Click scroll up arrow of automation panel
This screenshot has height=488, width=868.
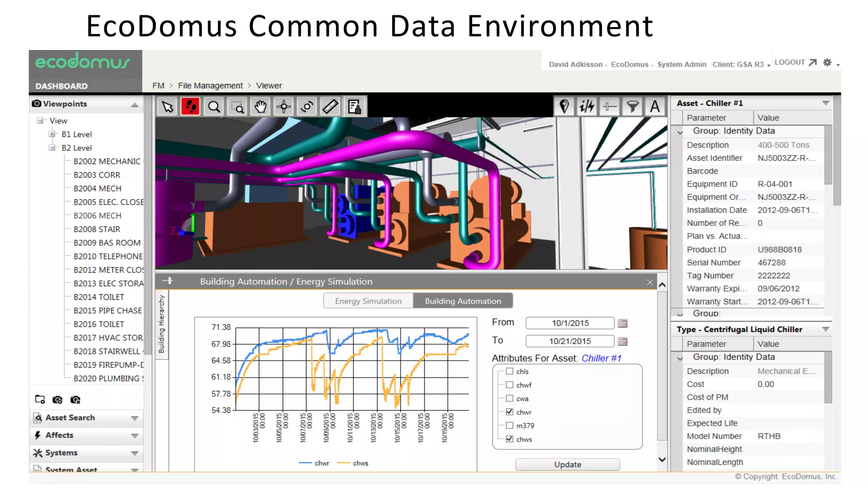tap(662, 285)
